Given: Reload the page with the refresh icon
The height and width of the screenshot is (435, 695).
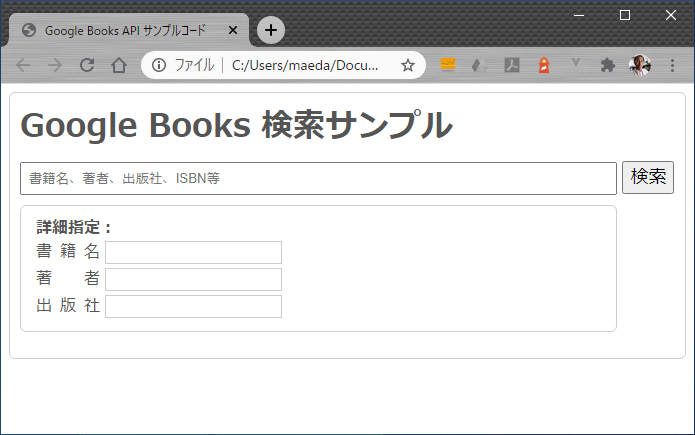Looking at the screenshot, I should click(x=87, y=65).
